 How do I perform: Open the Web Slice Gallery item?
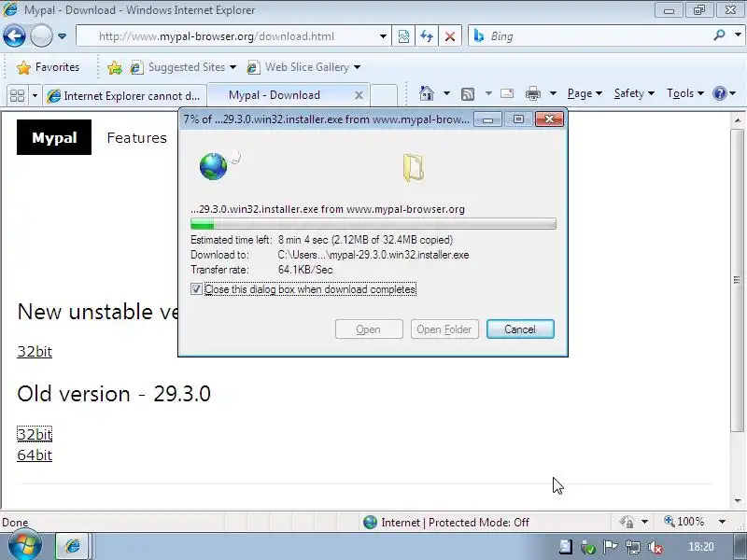tap(303, 67)
